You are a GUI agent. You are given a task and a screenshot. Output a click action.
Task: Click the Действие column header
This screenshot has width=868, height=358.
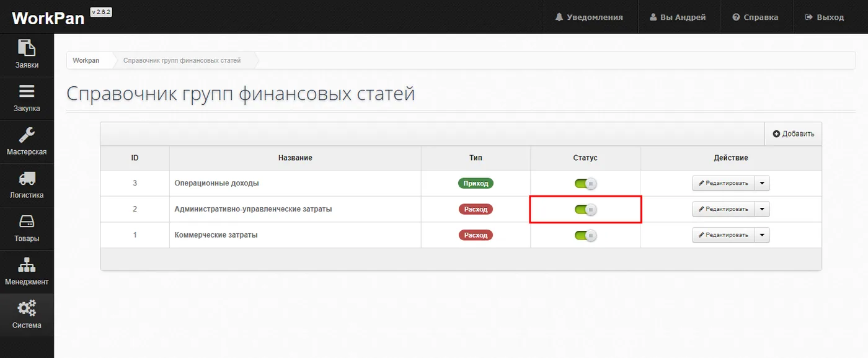pyautogui.click(x=731, y=158)
